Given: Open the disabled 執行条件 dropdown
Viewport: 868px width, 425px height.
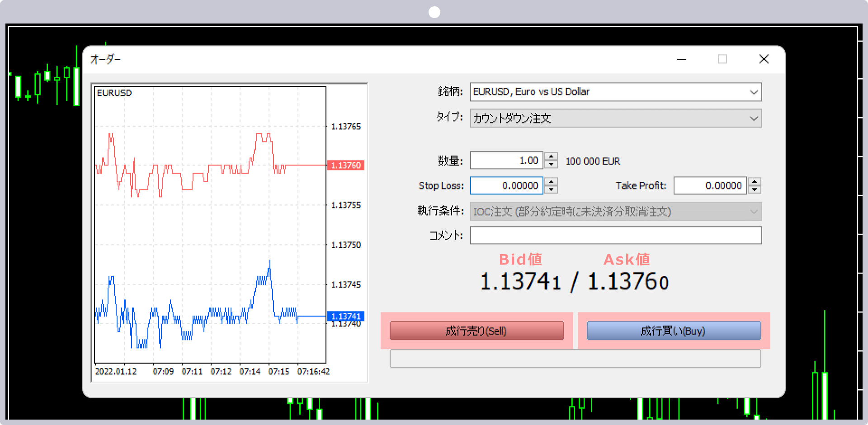Looking at the screenshot, I should (x=616, y=212).
